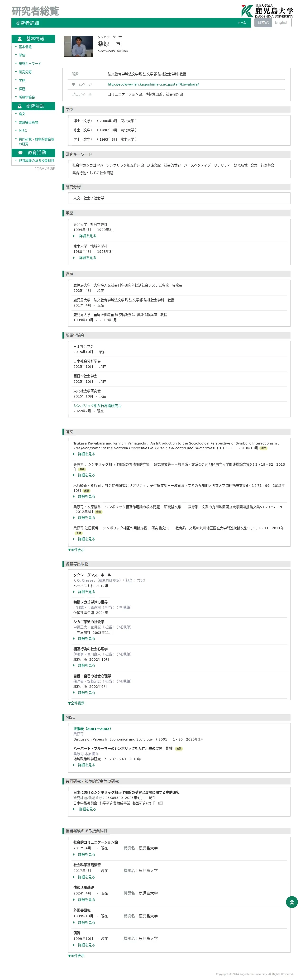Expand 詳細を見る under 熊本大学 地域科学科

click(87, 258)
